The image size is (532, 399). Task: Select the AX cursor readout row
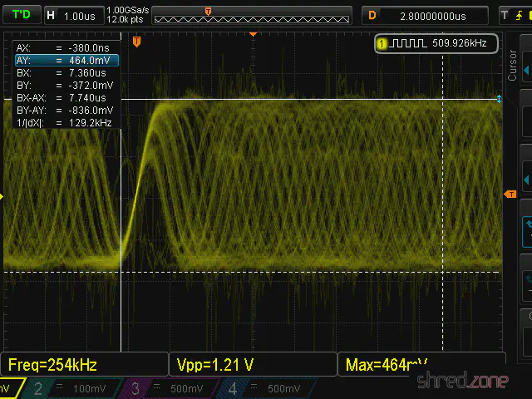[65, 47]
